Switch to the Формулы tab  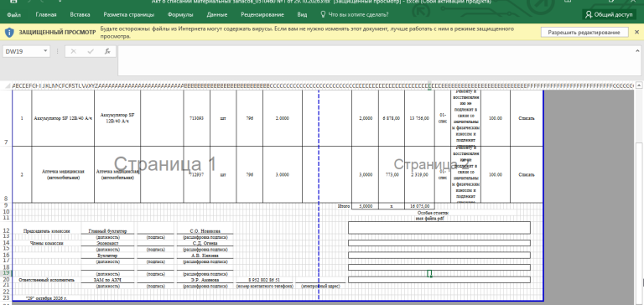click(x=180, y=15)
